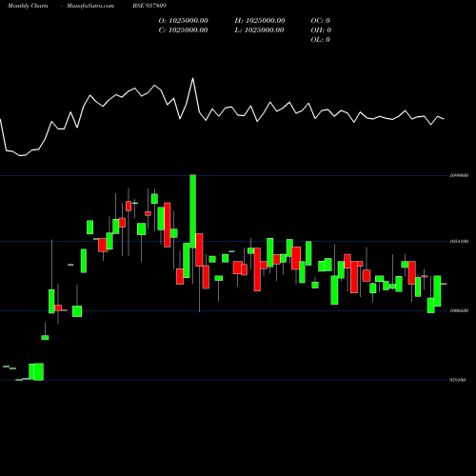Click the 'BSE 957899' symbol text
The width and height of the screenshot is (476, 476).
pyautogui.click(x=149, y=6)
